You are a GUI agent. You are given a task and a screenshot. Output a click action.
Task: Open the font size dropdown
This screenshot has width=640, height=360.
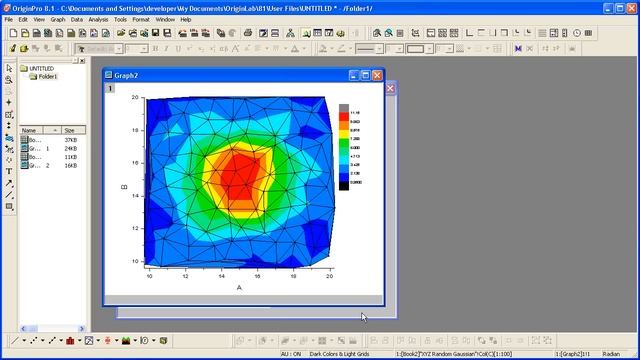[144, 49]
